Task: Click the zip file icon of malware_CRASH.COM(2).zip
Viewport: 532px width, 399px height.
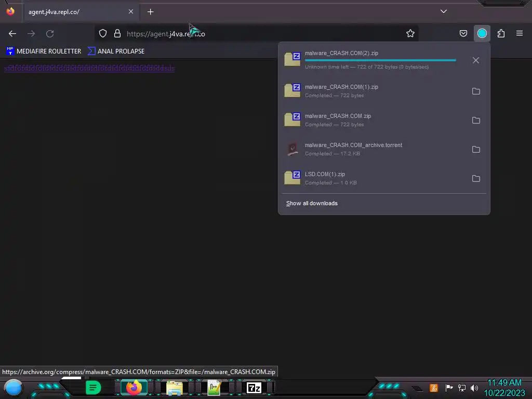Action: pos(292,59)
